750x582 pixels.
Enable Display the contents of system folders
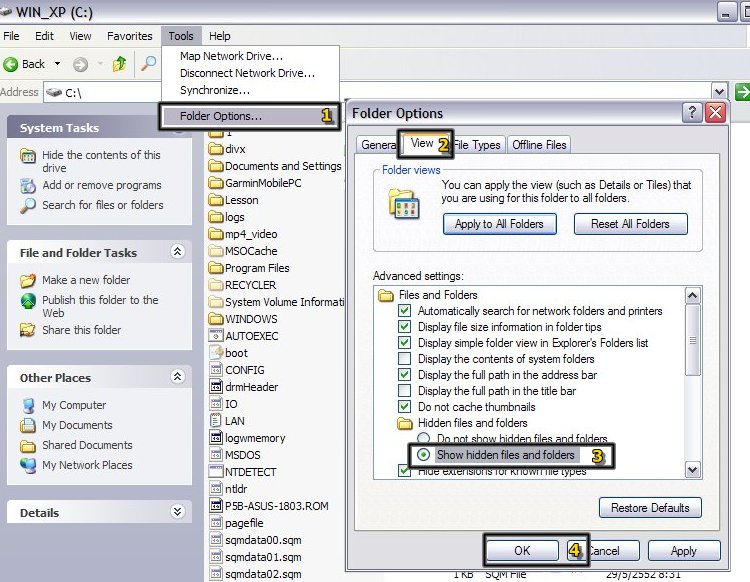click(x=405, y=359)
